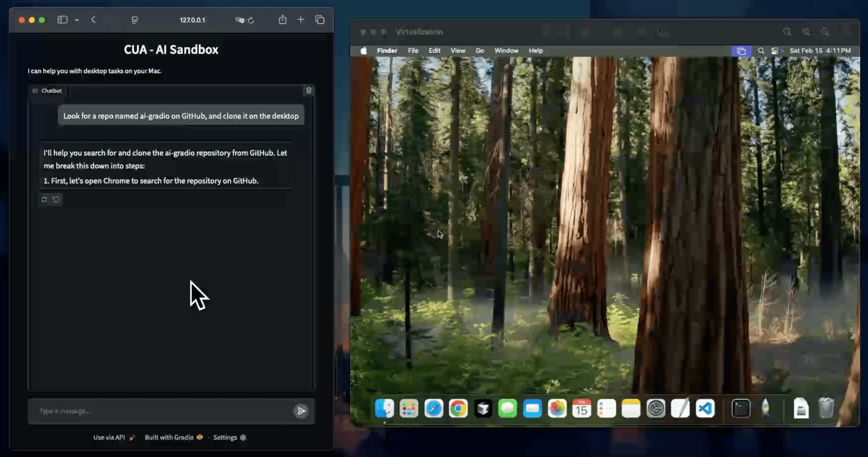Toggle screen mirroring menu bar icon
This screenshot has width=868, height=457.
pyautogui.click(x=741, y=51)
